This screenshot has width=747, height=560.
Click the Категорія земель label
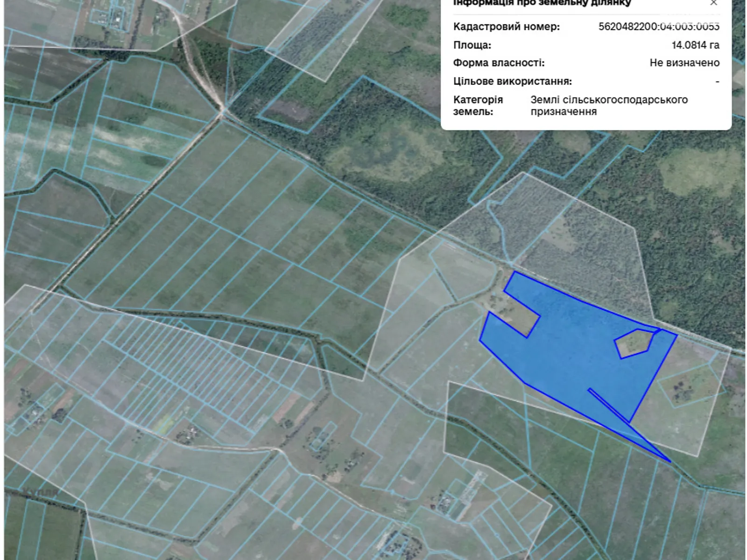(478, 105)
